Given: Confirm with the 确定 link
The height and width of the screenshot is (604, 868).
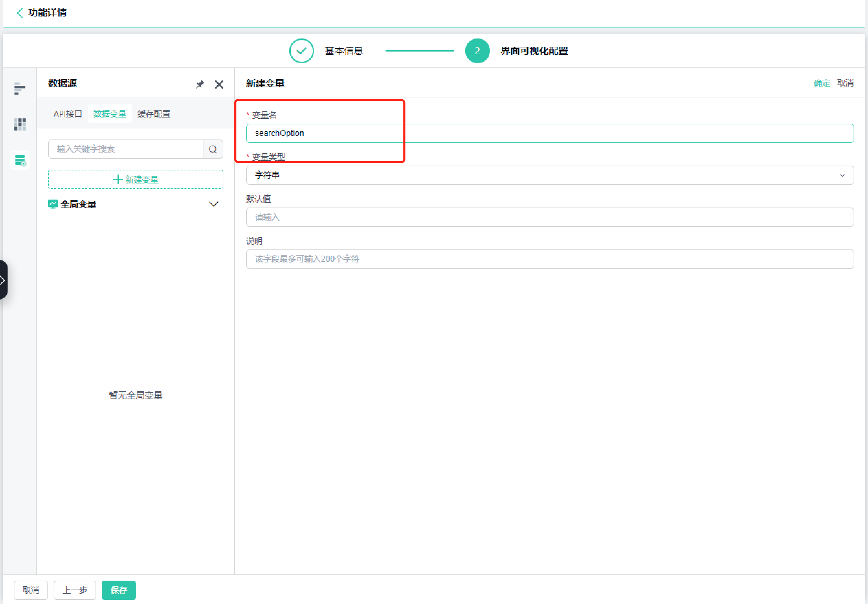Looking at the screenshot, I should coord(822,83).
